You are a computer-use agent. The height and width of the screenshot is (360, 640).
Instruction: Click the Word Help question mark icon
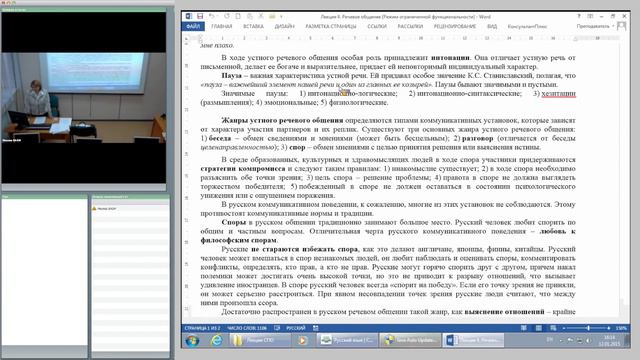coord(579,16)
